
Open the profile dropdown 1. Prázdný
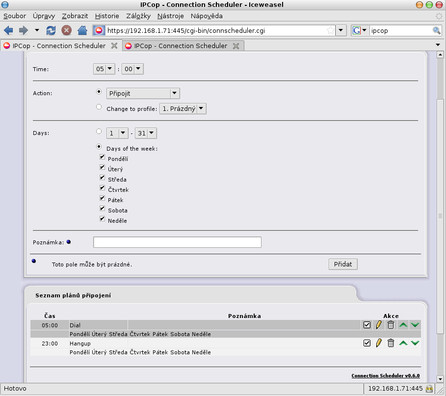(x=183, y=109)
